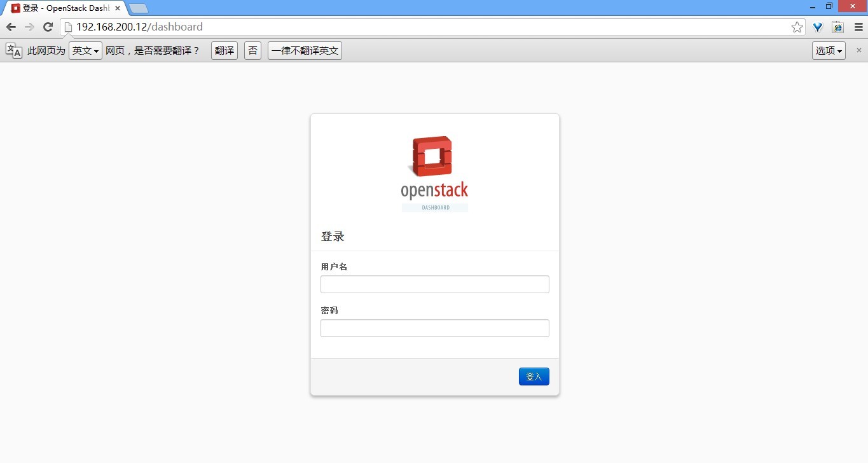This screenshot has height=463, width=868.
Task: Expand the 选项 options dropdown
Action: (829, 51)
